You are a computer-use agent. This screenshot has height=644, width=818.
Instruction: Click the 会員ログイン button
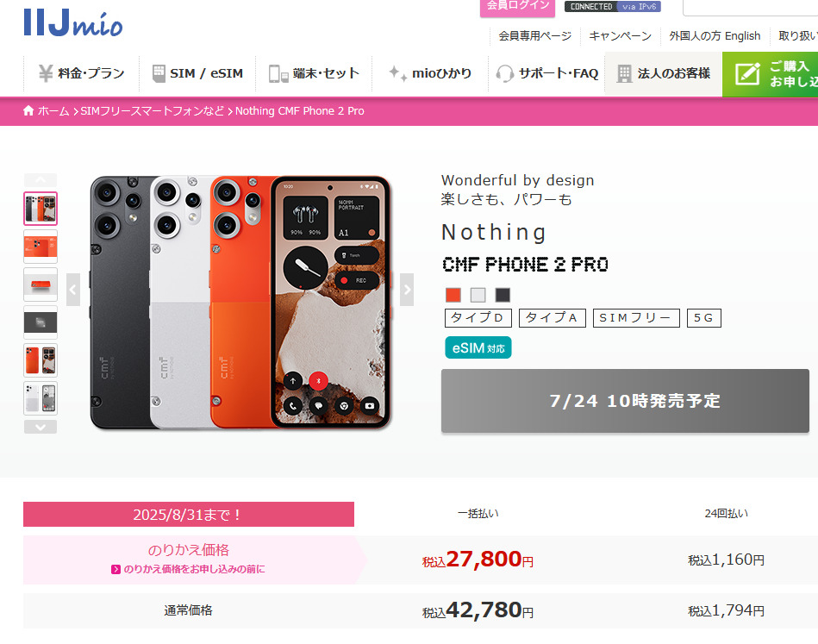point(517,6)
